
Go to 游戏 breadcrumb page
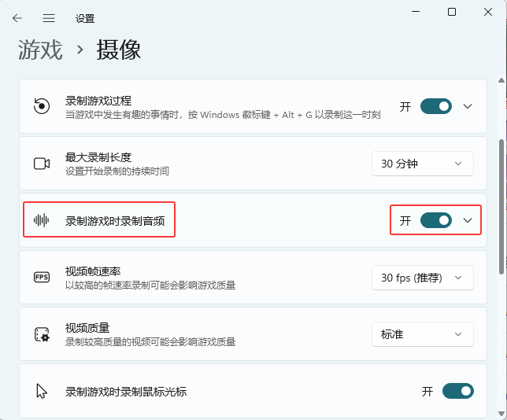(40, 50)
